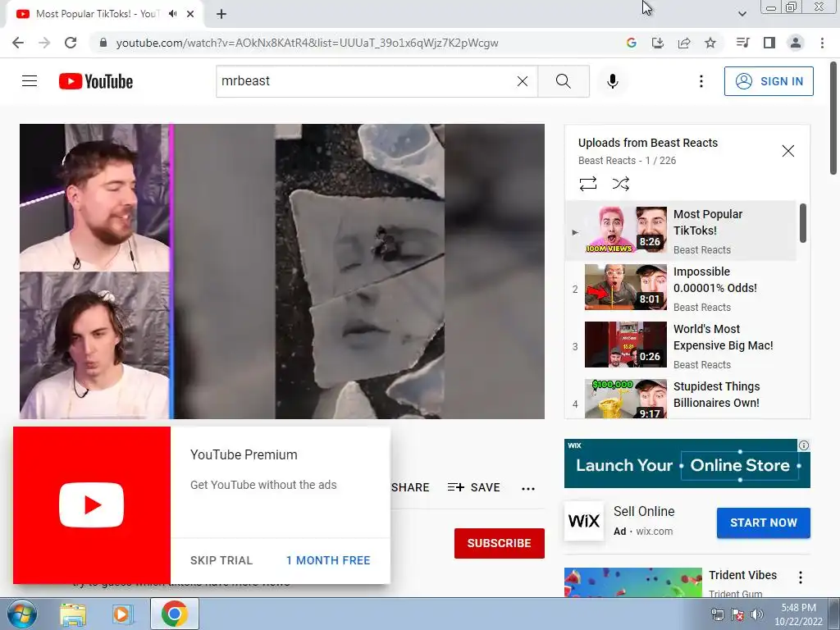Close the Most Popular TikToks tab
Screen dimensions: 840x630
(190, 14)
